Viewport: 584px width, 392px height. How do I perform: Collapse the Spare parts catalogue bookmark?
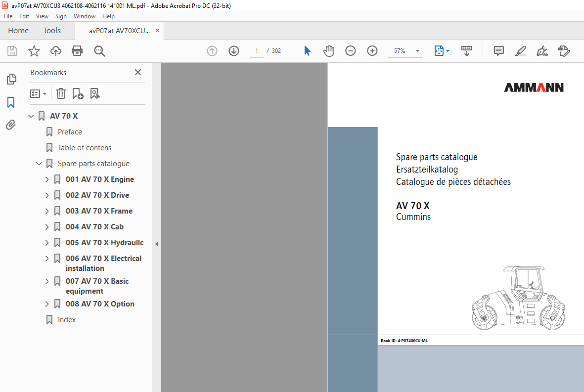click(39, 164)
